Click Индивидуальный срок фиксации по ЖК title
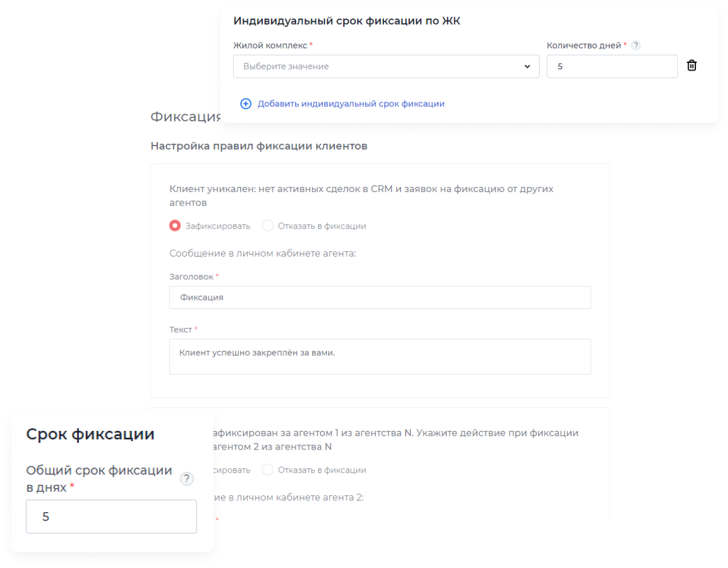The image size is (728, 568). pos(346,21)
